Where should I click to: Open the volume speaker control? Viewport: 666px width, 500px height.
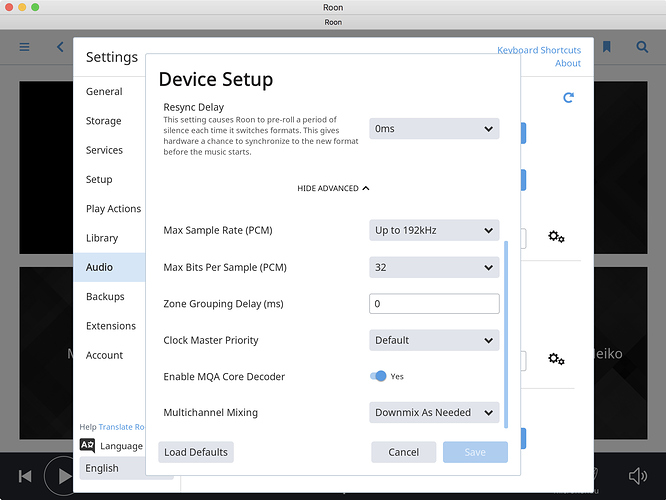(638, 476)
